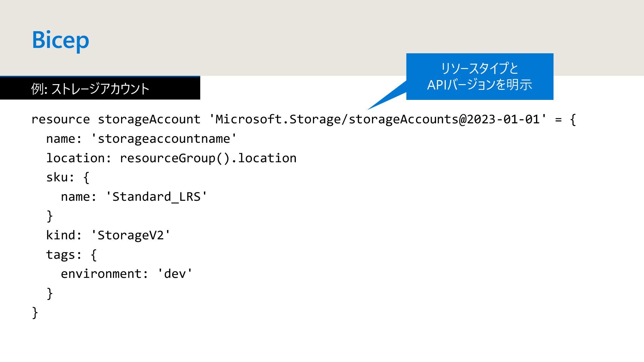Select the storageAccount symbol name
This screenshot has height=362, width=644.
[x=149, y=119]
